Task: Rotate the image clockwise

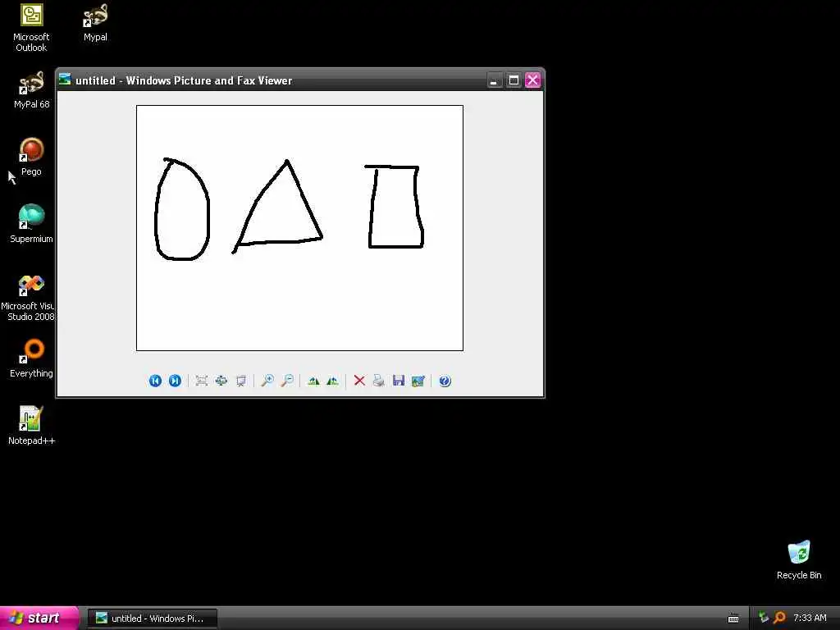Action: [x=313, y=381]
